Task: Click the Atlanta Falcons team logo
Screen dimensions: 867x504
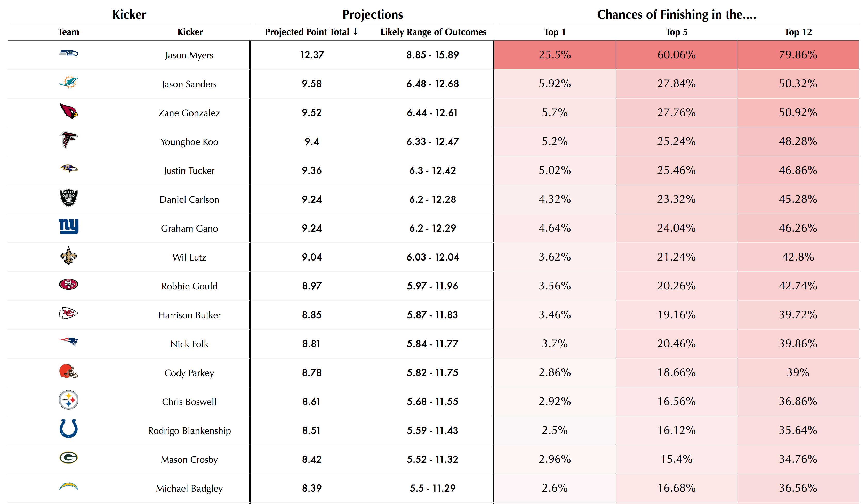Action: click(68, 140)
